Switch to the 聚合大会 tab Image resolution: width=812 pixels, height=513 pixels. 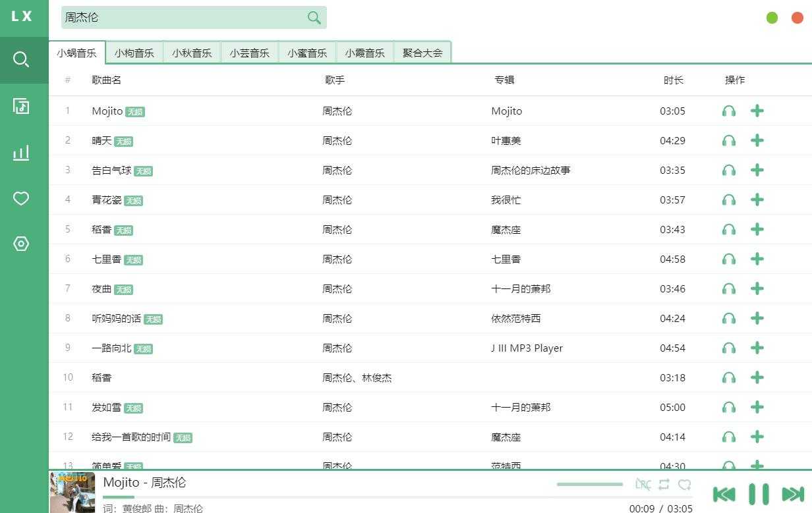(x=422, y=53)
